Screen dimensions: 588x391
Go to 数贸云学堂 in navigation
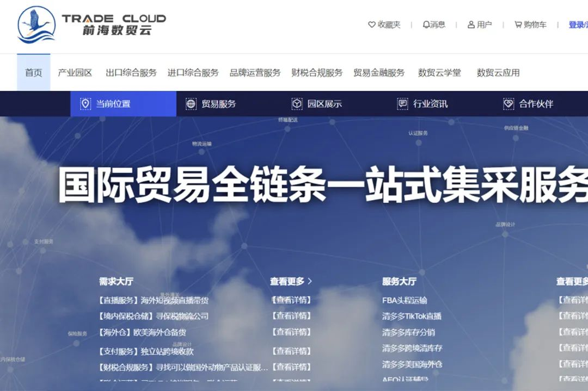pyautogui.click(x=439, y=73)
